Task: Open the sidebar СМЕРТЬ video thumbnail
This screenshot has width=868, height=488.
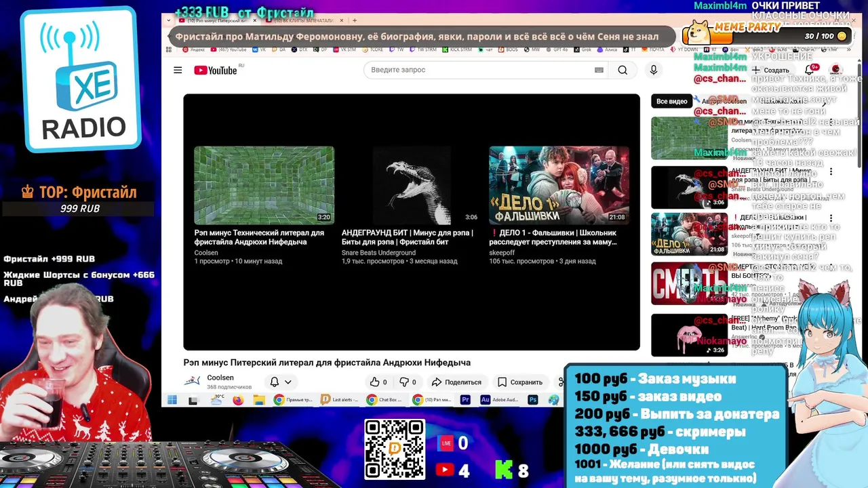Action: click(x=689, y=283)
